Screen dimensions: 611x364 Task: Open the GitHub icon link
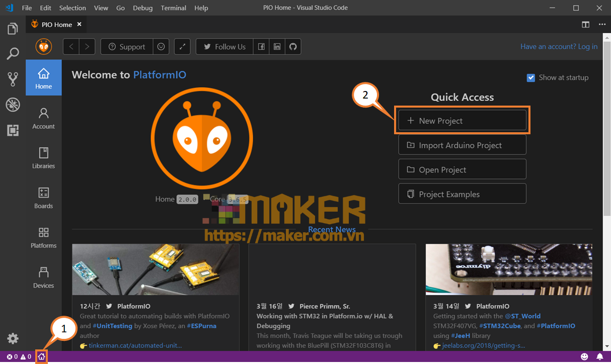pyautogui.click(x=293, y=47)
